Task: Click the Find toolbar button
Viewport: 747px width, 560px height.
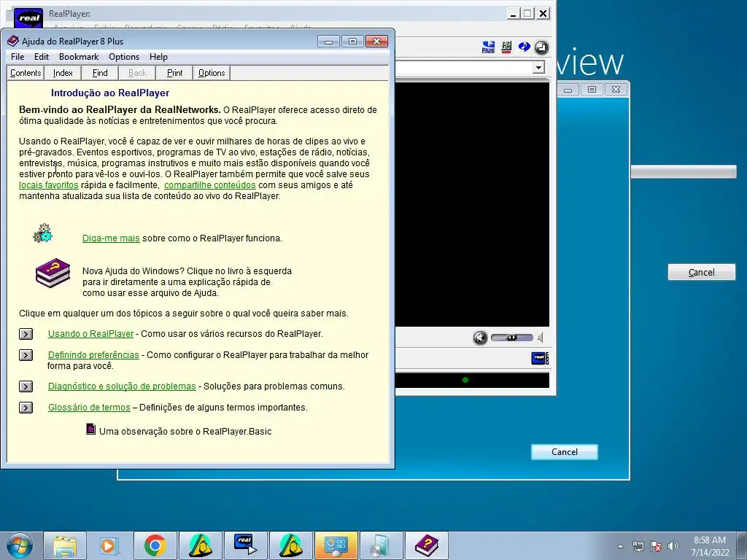Action: click(x=100, y=73)
